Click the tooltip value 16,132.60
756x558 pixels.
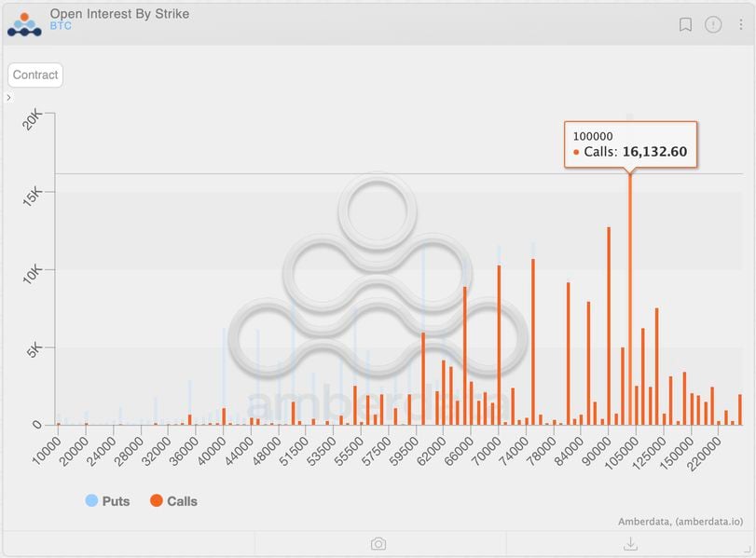coord(654,152)
